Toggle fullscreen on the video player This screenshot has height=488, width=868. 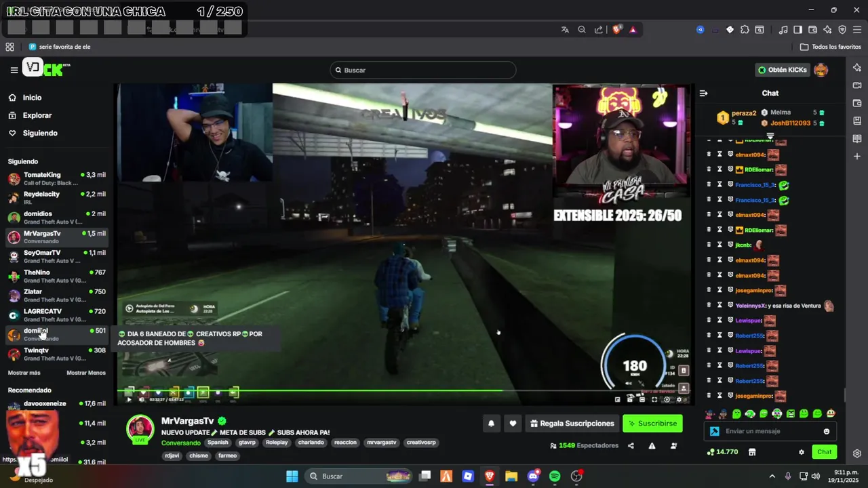(654, 399)
